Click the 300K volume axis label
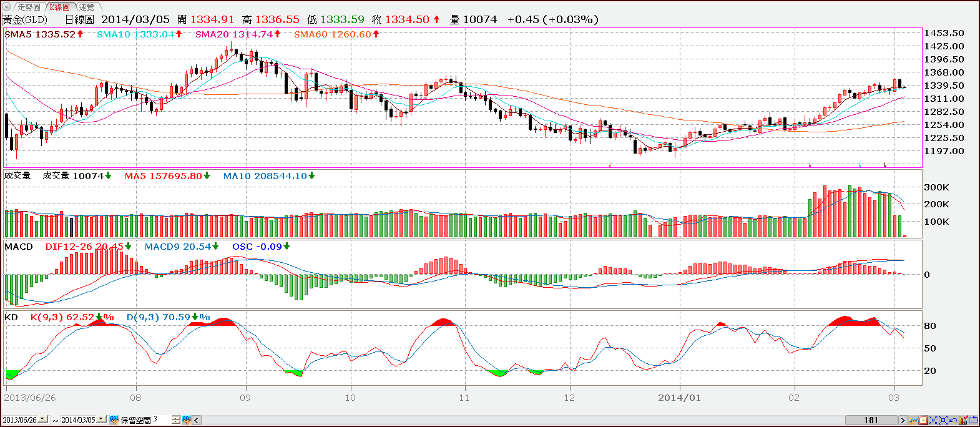 click(x=936, y=187)
